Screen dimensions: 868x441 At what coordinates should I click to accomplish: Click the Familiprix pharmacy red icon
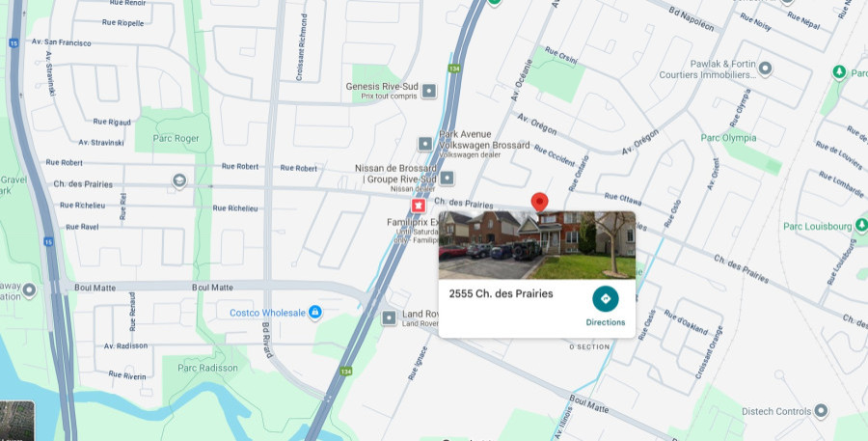tap(419, 207)
